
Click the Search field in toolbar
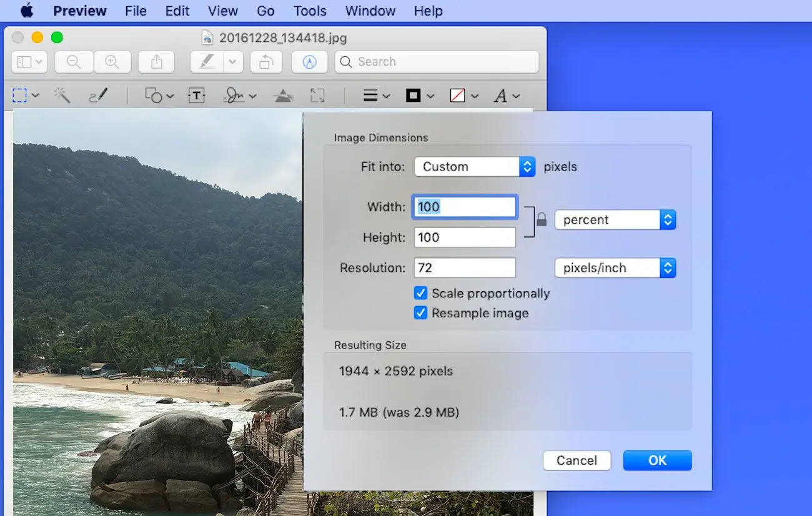(x=437, y=62)
